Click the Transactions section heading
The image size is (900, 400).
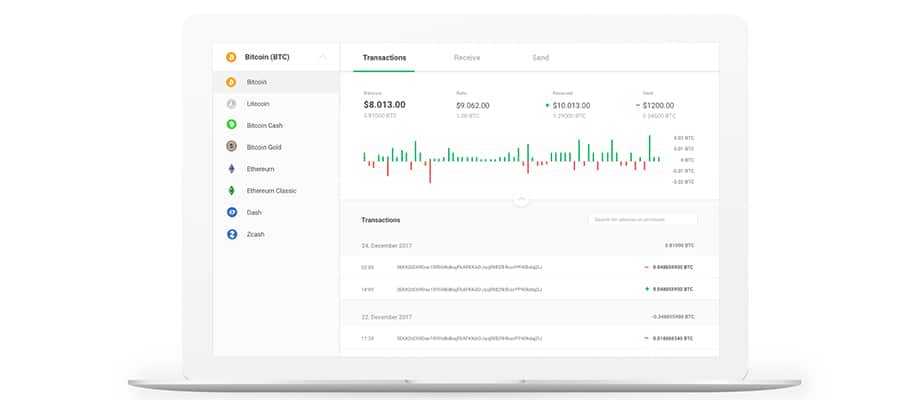click(381, 220)
